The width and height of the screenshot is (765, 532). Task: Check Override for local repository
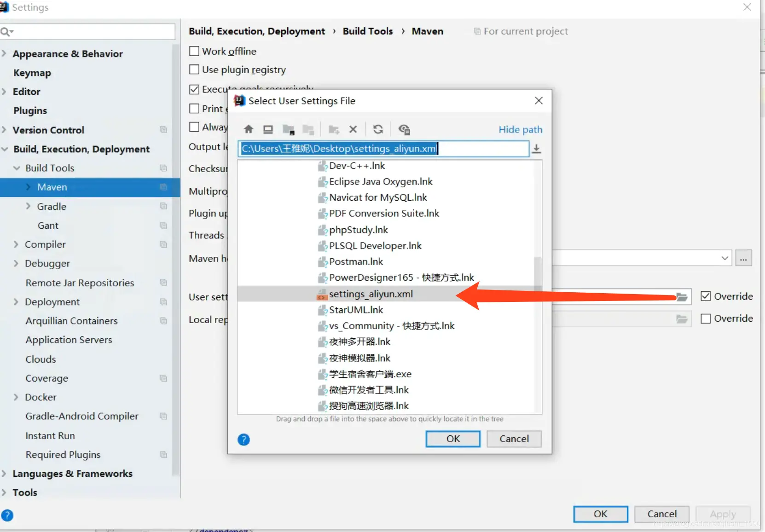coord(706,318)
